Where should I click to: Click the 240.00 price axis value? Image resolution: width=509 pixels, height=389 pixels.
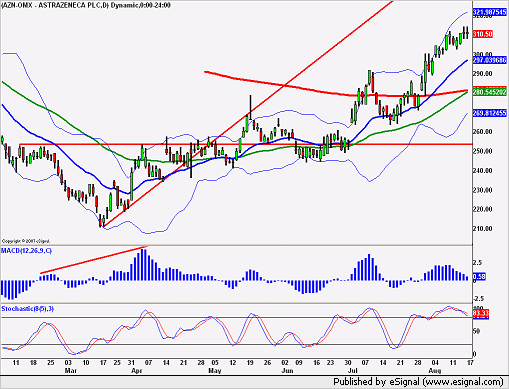tap(483, 171)
